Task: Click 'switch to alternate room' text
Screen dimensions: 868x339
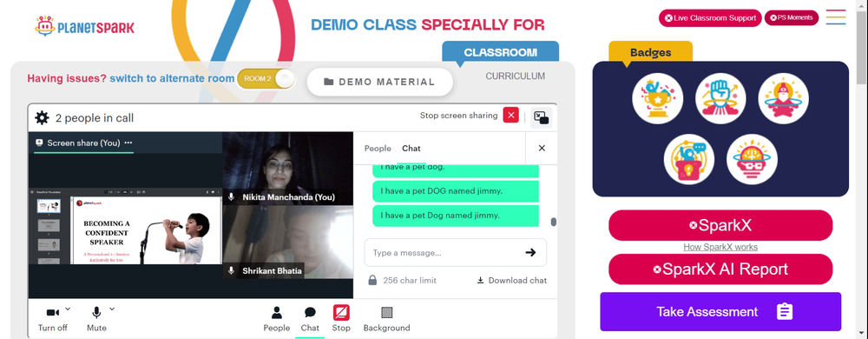Action: point(172,78)
